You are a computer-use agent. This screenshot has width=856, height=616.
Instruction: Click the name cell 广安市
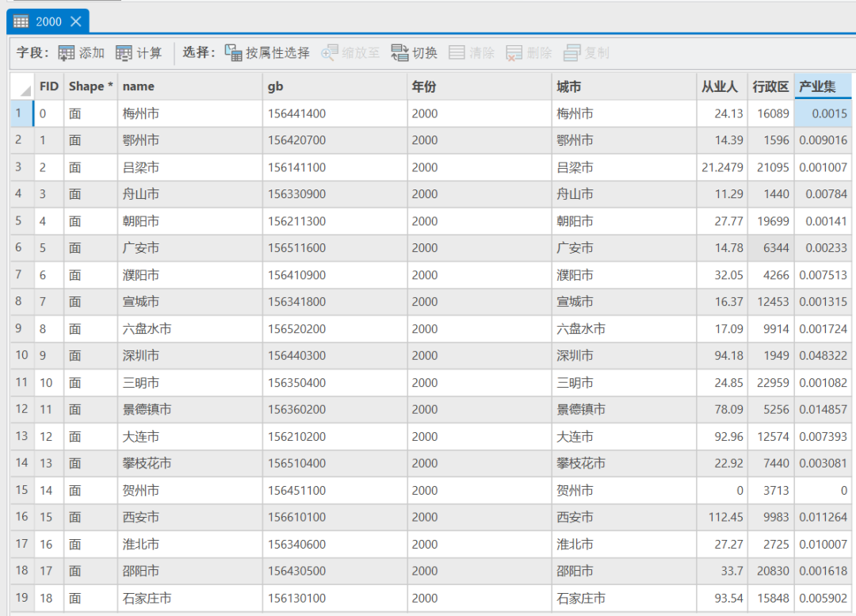click(x=190, y=248)
